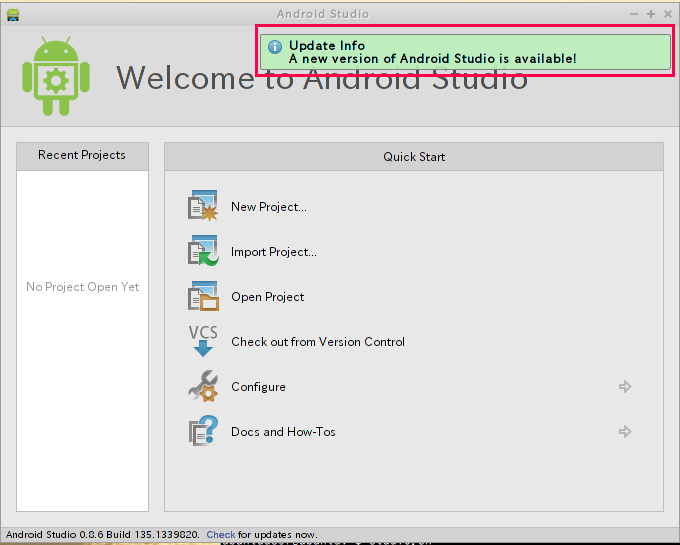This screenshot has width=680, height=545.
Task: Click the Android Studio title bar app icon
Action: click(13, 14)
